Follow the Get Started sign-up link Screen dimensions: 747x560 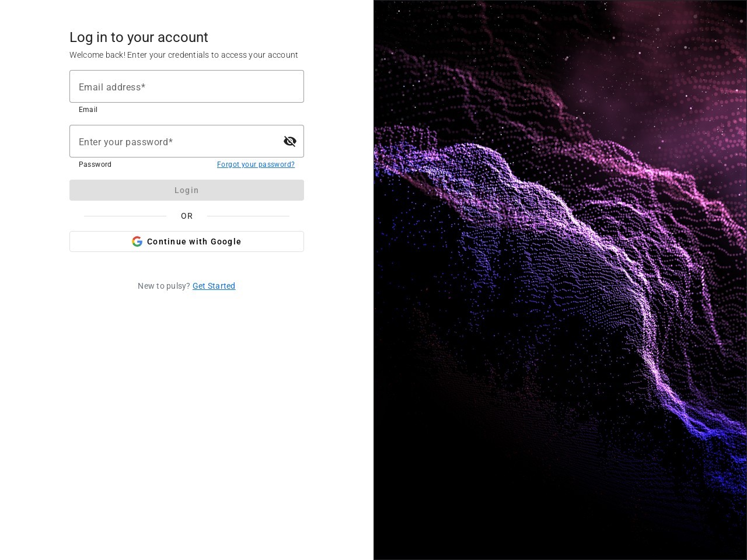click(x=214, y=286)
